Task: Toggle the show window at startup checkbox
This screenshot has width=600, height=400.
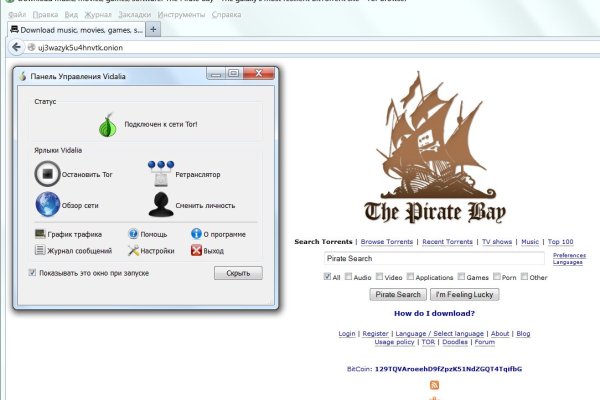Action: 33,272
